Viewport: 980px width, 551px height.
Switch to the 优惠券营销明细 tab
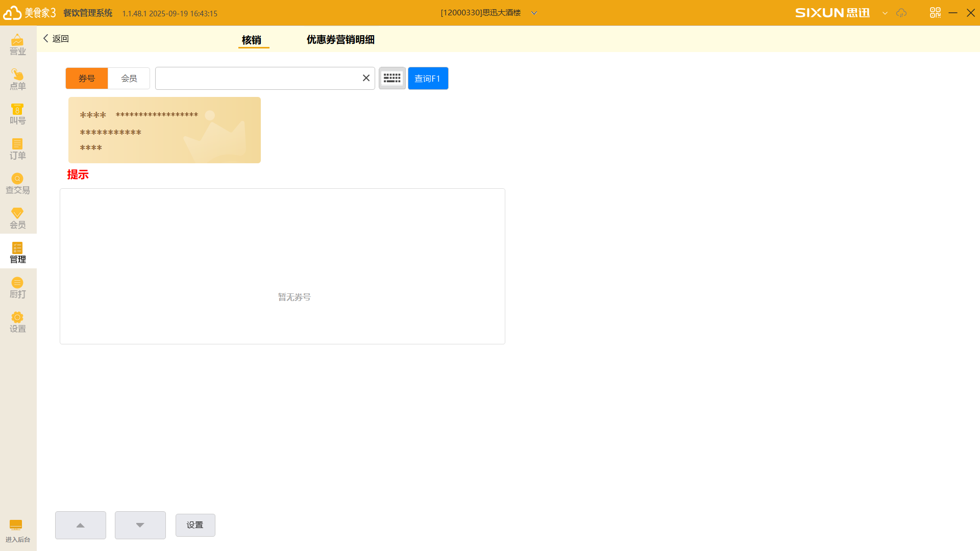340,40
